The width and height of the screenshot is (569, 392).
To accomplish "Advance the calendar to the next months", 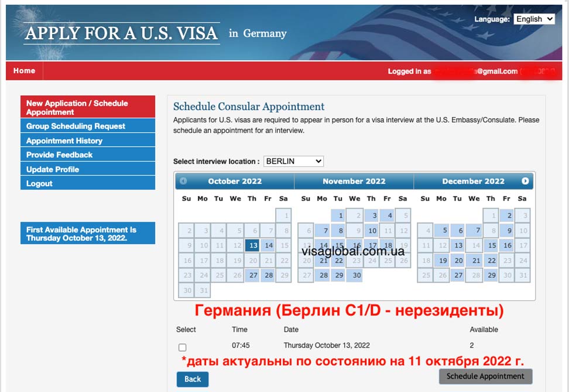I will pyautogui.click(x=525, y=181).
